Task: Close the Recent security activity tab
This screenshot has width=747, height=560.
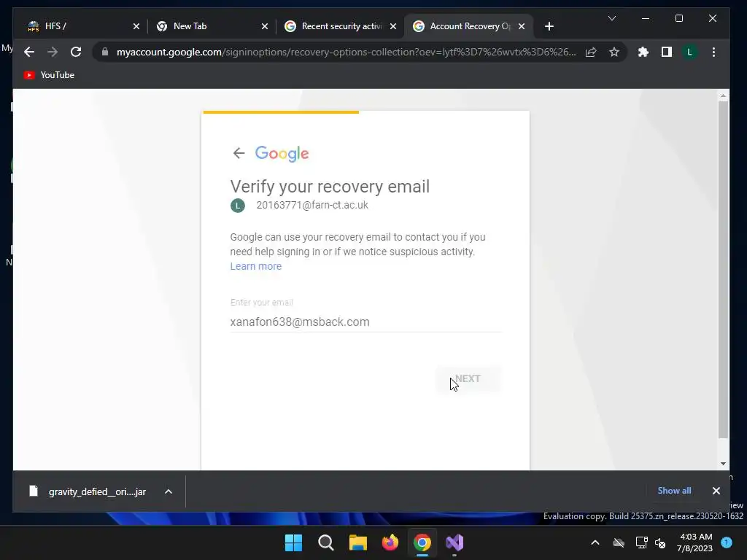Action: coord(393,26)
